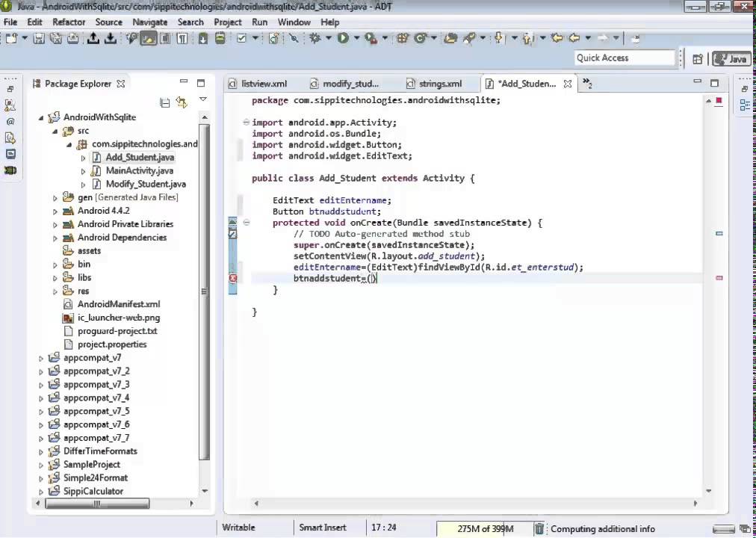
Task: Collapse the onCreate method fold marker
Action: tap(247, 223)
